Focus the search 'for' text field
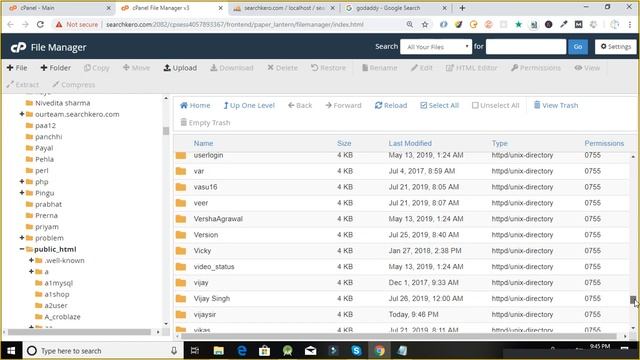The height and width of the screenshot is (360, 640). pyautogui.click(x=526, y=47)
